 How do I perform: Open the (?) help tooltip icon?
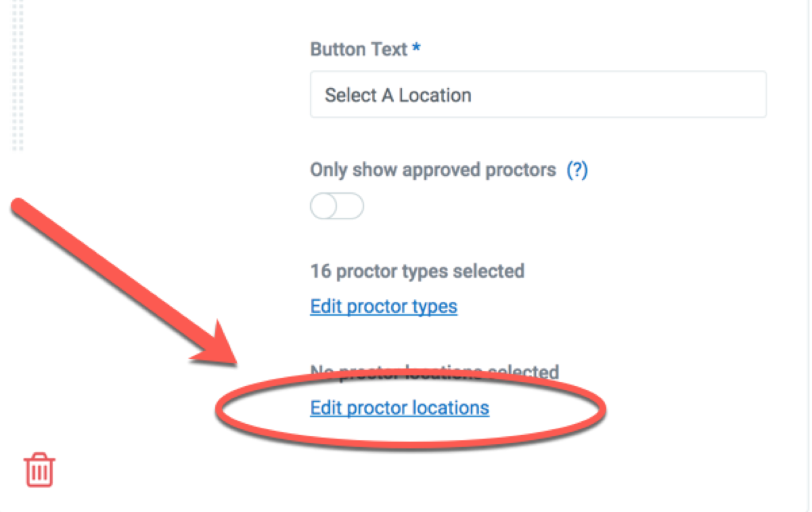coord(577,170)
